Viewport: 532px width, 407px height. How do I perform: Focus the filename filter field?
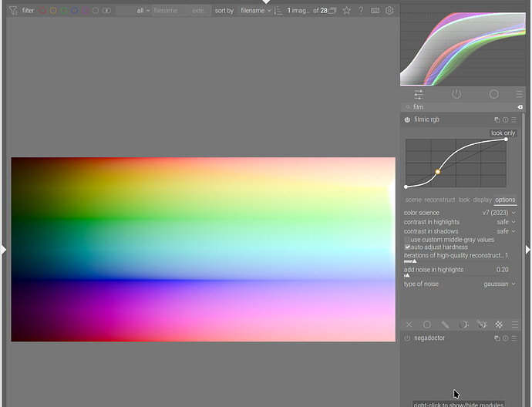(x=170, y=11)
